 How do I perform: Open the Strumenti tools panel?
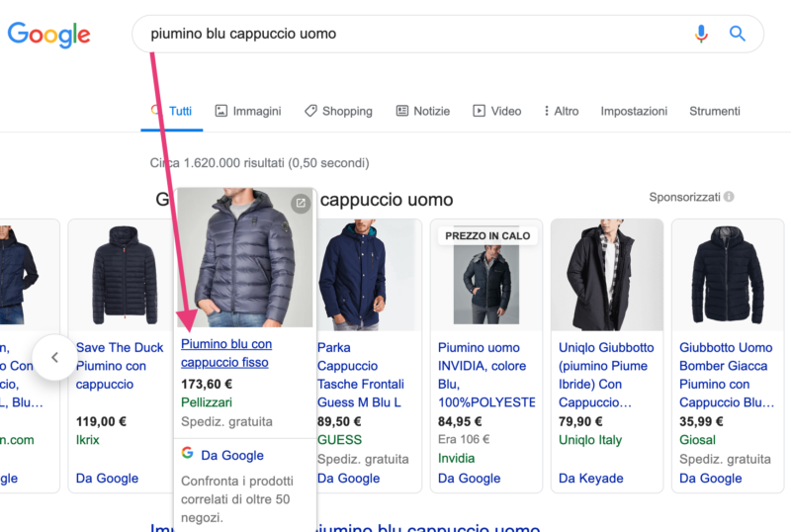coord(714,112)
